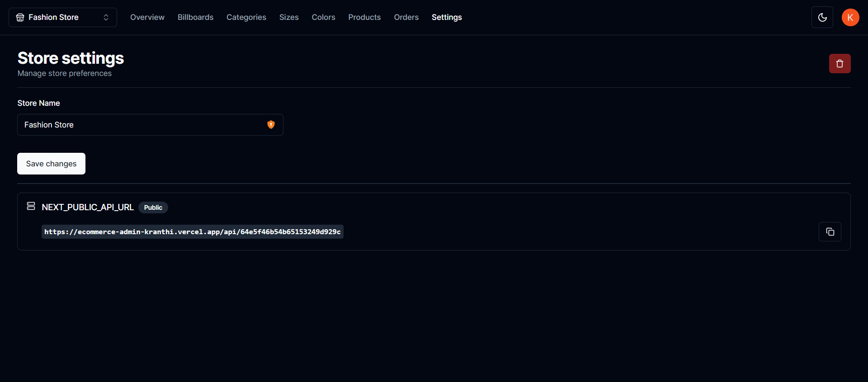Click the API URL code text

coord(193,232)
